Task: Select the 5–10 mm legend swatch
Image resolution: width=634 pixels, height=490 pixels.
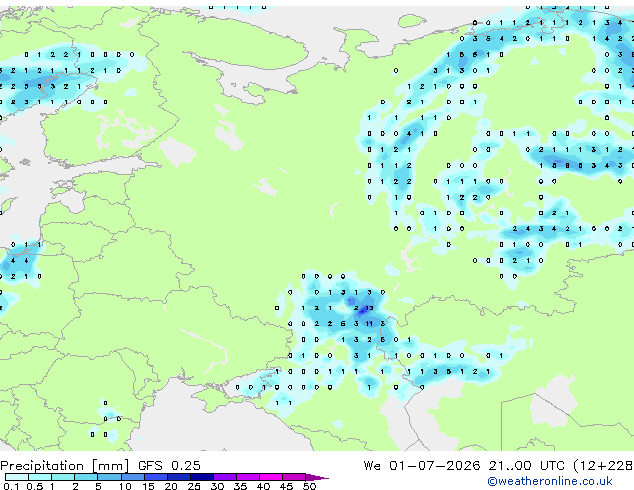Action: (109, 477)
